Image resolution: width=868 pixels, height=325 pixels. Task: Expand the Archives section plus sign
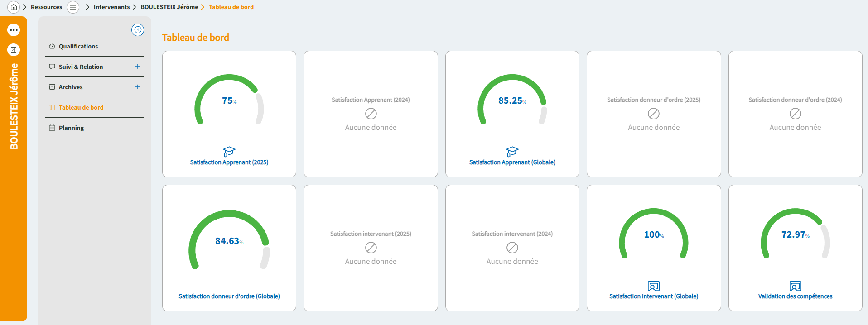[137, 87]
